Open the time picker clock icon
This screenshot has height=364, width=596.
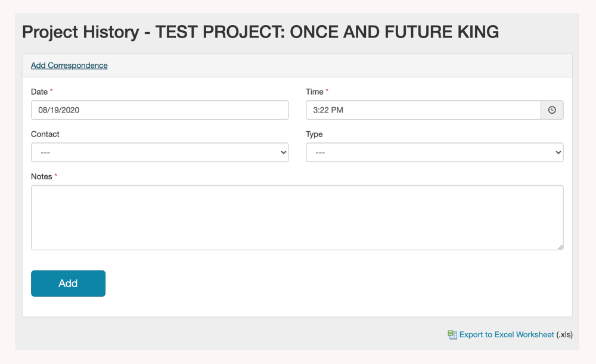pos(552,110)
